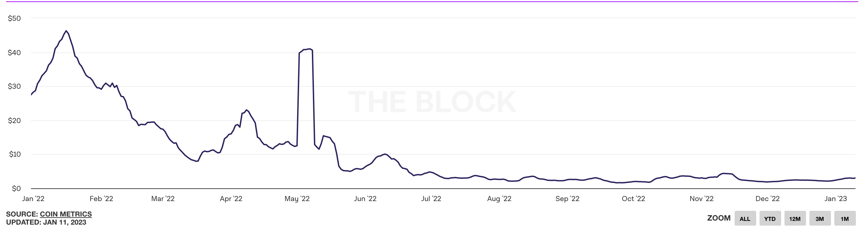The image size is (868, 231).
Task: Switch zoom to YTD
Action: point(770,219)
